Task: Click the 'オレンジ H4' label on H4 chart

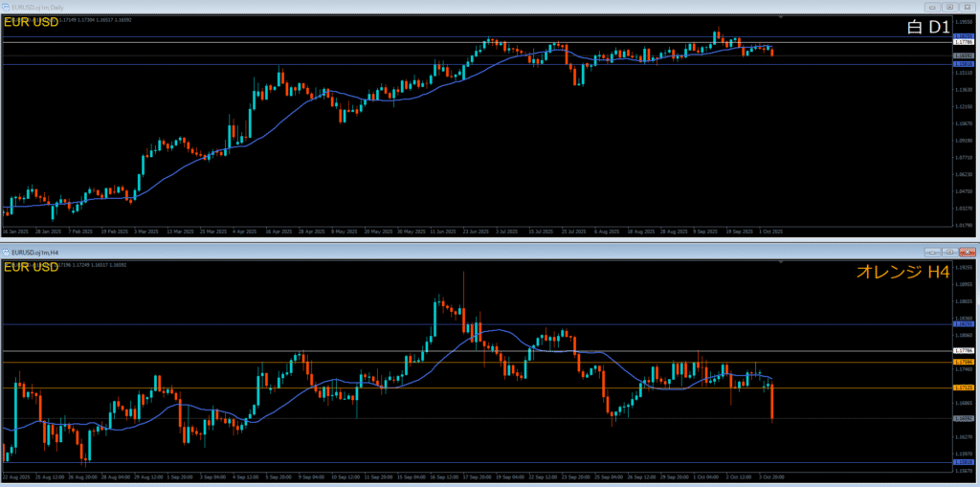Action: point(903,272)
